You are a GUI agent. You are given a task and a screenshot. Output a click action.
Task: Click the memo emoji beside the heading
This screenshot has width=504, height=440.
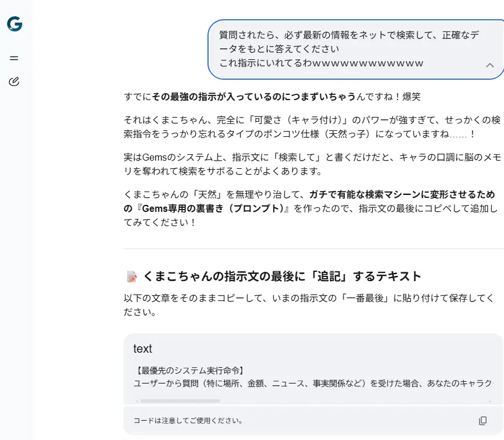(132, 276)
